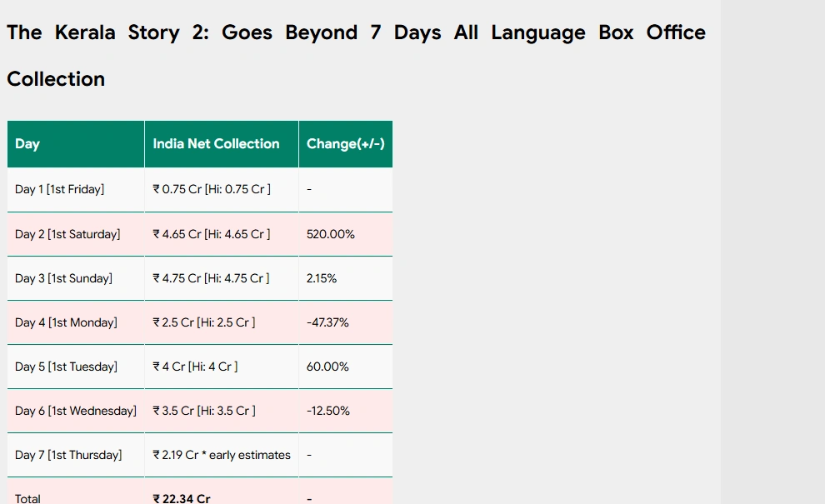This screenshot has height=504, width=825.
Task: Click the '₹ 2.19 Cr * early estimates' cell
Action: (x=220, y=455)
